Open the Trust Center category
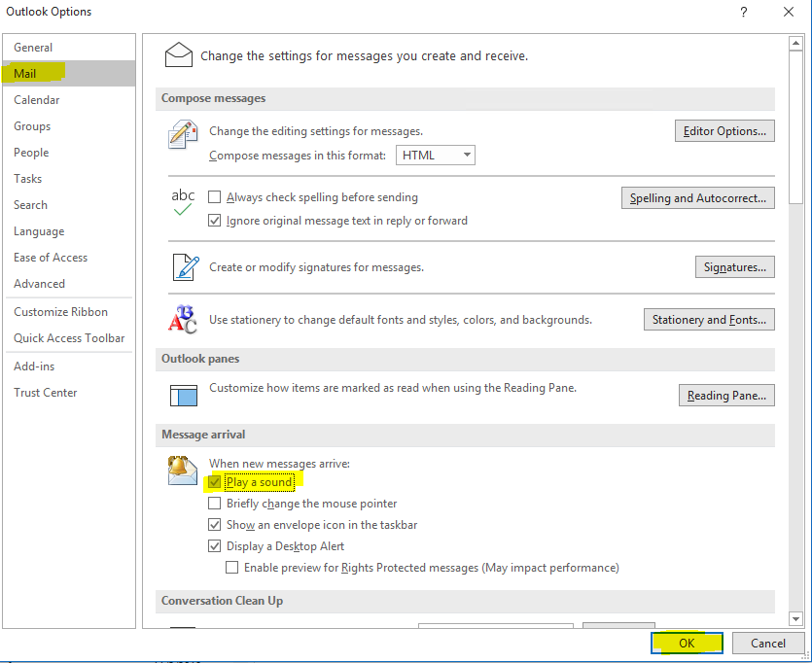This screenshot has width=812, height=663. coord(69,393)
